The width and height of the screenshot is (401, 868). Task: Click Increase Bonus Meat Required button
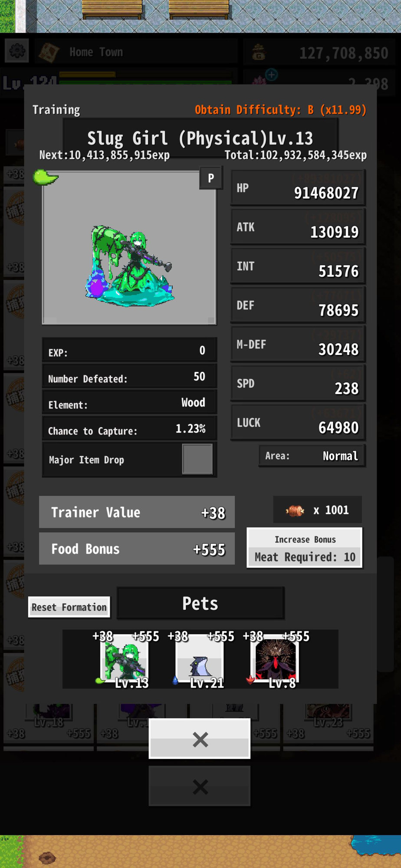coord(305,548)
